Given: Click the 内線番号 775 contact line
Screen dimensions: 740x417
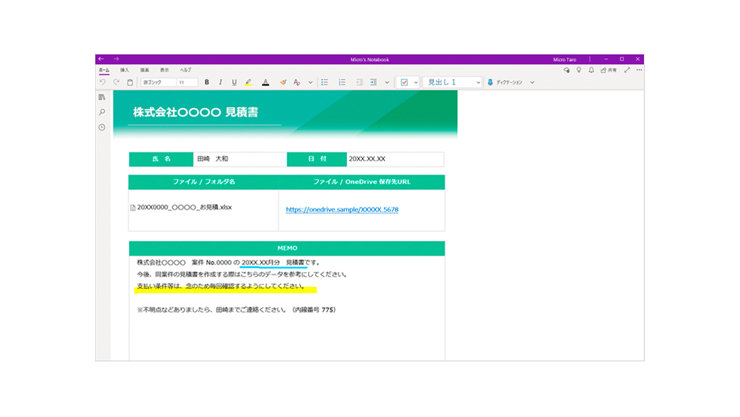Looking at the screenshot, I should click(x=236, y=310).
